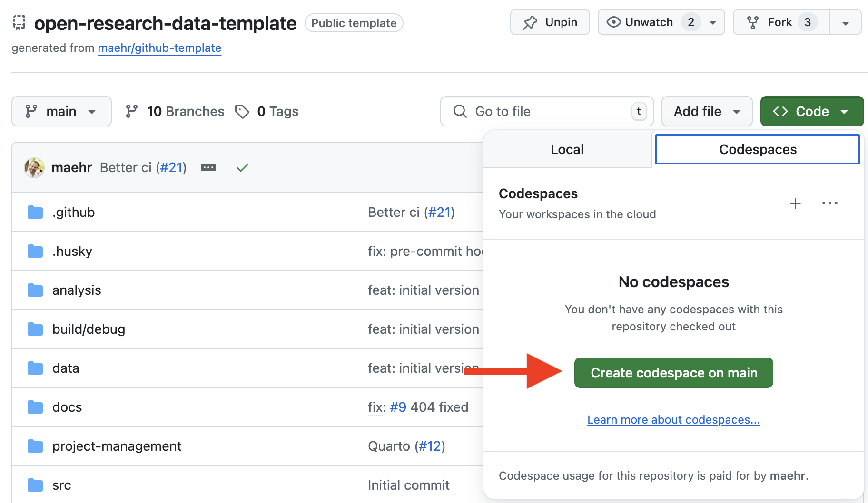Click the magnifier icon in Go to file
868x503 pixels.
click(460, 111)
